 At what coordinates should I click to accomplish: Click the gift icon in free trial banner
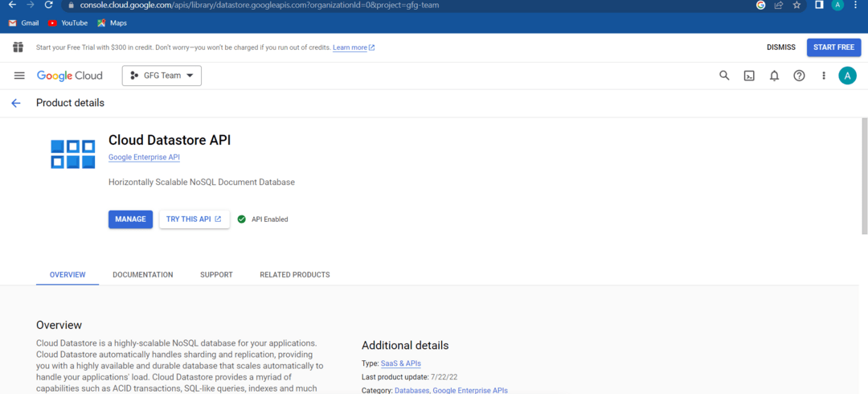(x=18, y=47)
